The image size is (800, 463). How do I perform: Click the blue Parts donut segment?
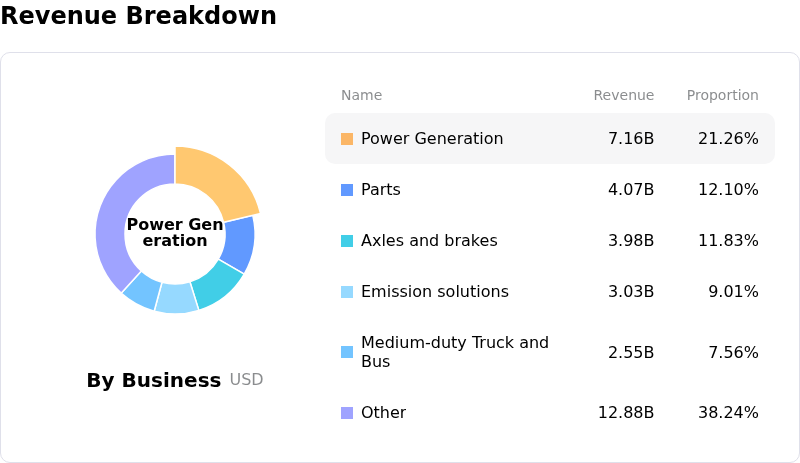239,243
